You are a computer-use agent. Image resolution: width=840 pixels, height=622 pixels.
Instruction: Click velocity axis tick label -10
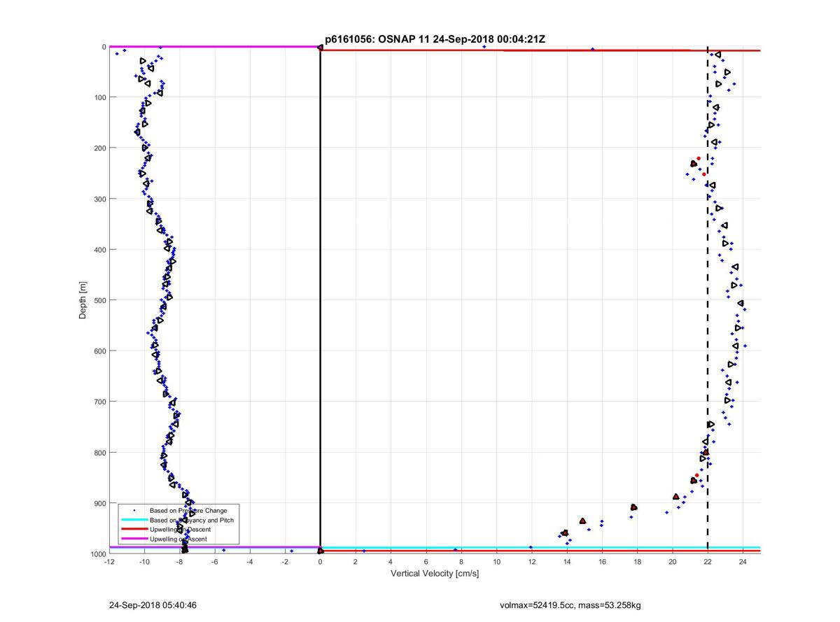(144, 562)
